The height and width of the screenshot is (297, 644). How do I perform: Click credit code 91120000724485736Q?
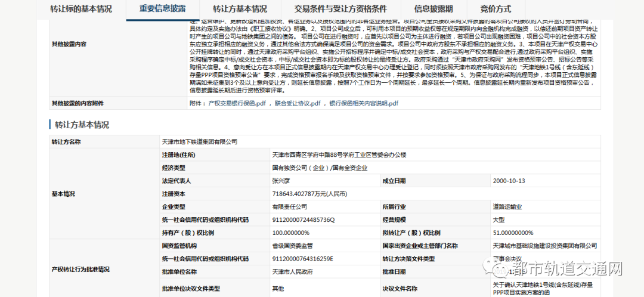(304, 220)
